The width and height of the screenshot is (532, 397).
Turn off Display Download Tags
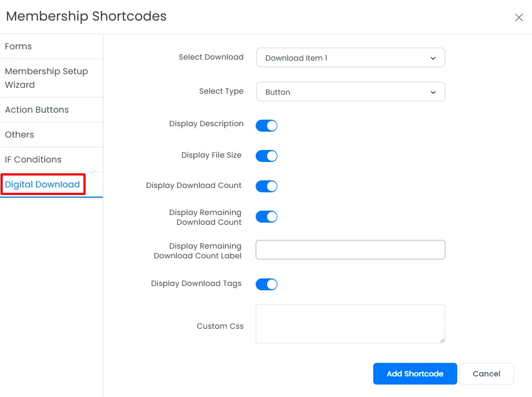266,284
